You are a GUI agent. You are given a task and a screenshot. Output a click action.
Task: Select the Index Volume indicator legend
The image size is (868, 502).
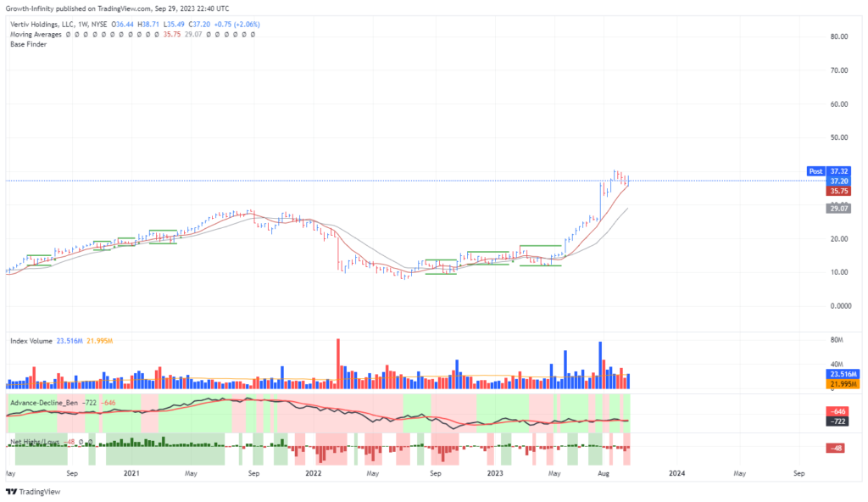click(x=31, y=341)
